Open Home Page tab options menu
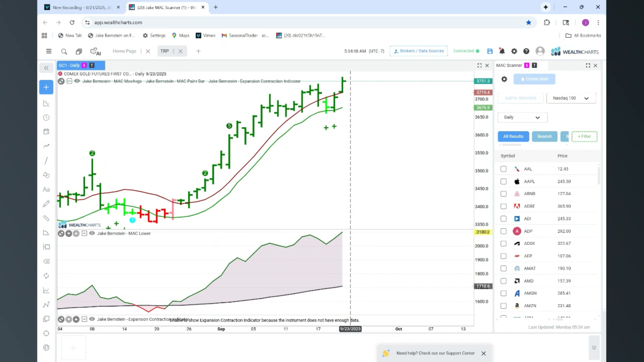The image size is (644, 362). point(141,51)
